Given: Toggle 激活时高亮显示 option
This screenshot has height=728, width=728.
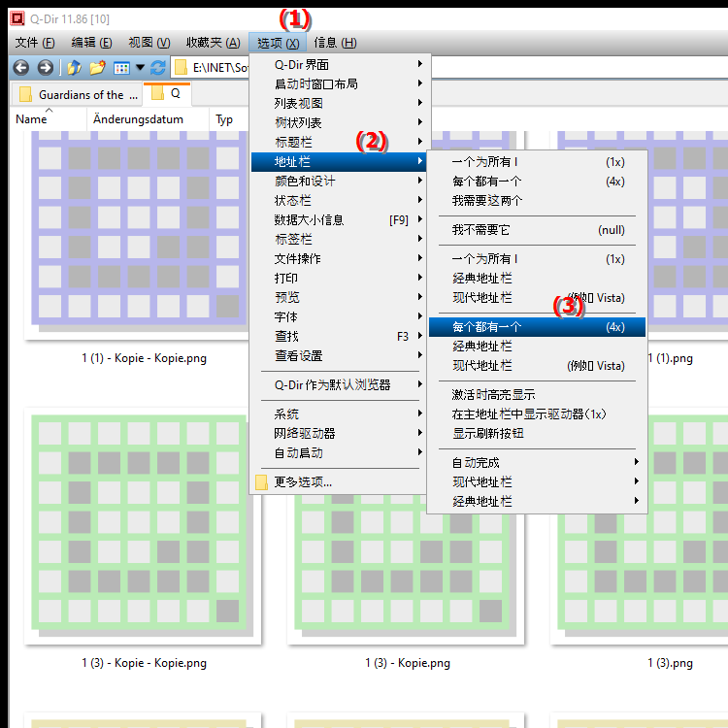Looking at the screenshot, I should coord(537,395).
